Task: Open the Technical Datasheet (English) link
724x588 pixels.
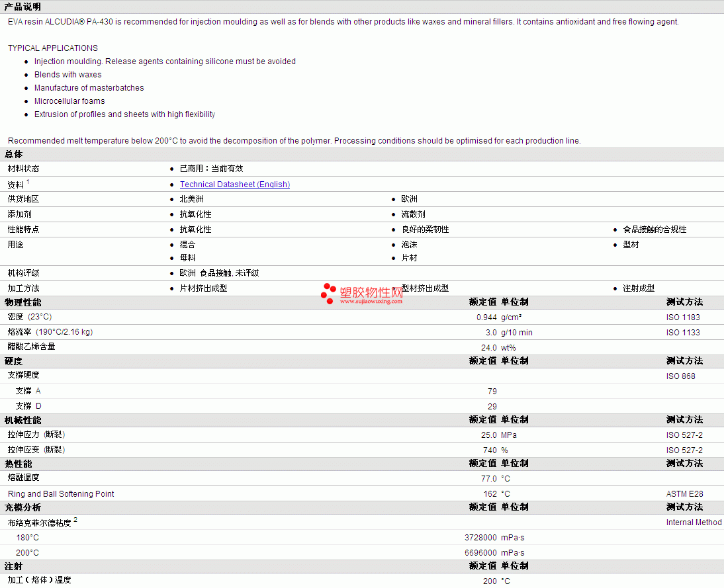Action: (x=234, y=184)
